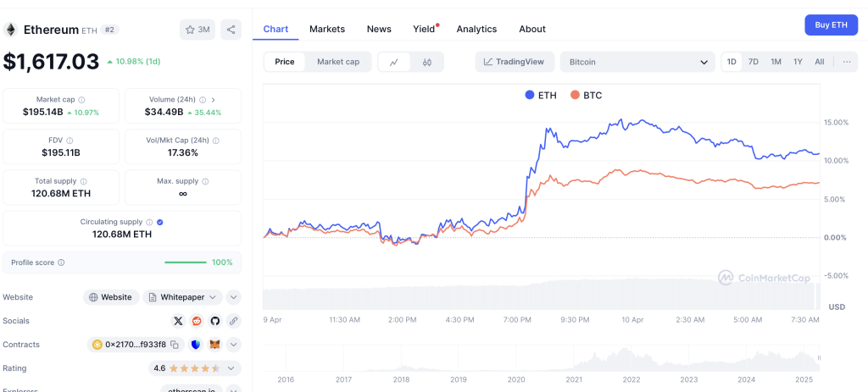
Task: Show FDV info icon
Action: 70,141
